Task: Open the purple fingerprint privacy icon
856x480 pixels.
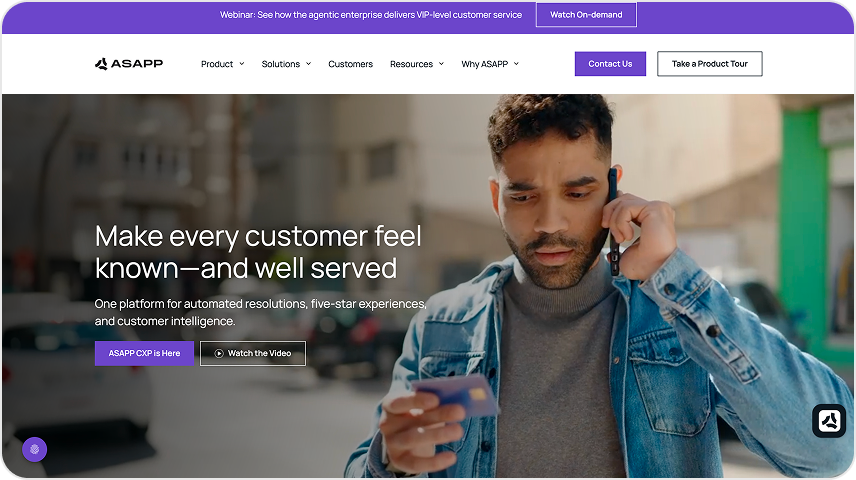Action: pyautogui.click(x=34, y=449)
